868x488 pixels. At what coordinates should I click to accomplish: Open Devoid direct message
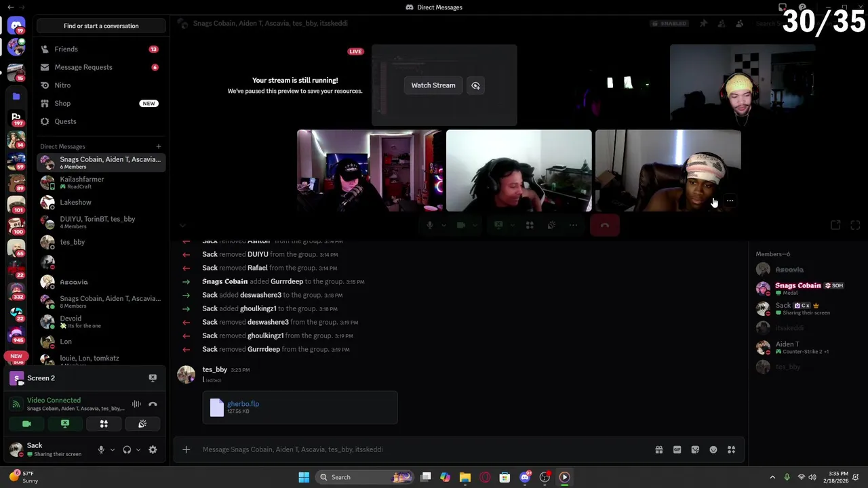tap(101, 322)
